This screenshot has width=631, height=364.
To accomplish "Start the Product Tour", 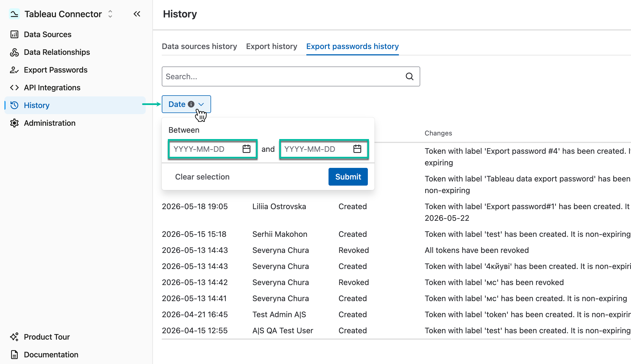I will (x=47, y=337).
